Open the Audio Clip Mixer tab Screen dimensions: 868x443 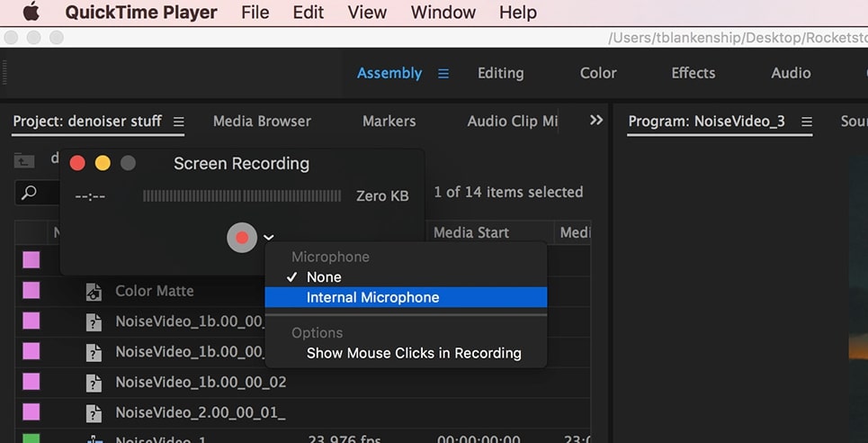[512, 122]
